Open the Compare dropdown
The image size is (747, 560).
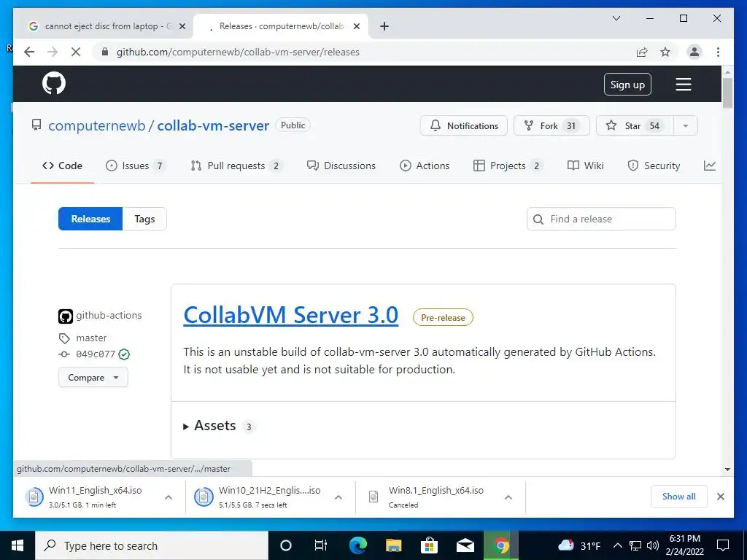(93, 377)
